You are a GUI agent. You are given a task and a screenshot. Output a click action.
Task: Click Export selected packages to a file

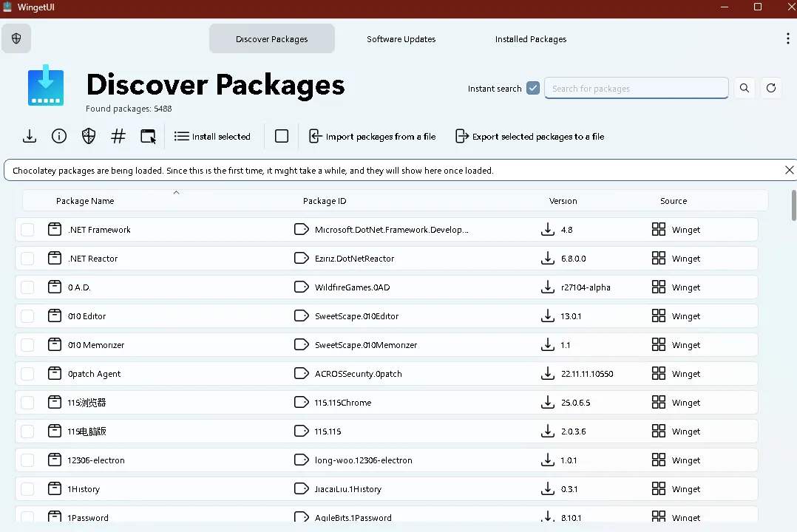(530, 136)
